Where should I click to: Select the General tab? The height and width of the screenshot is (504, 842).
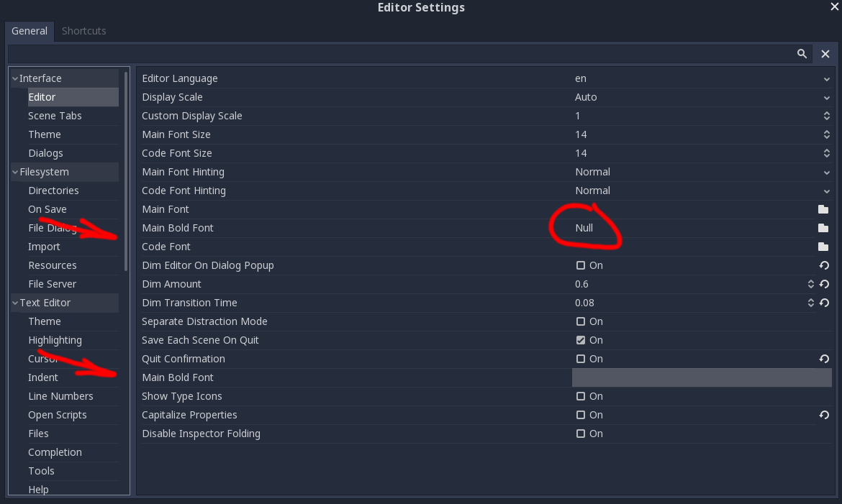29,31
